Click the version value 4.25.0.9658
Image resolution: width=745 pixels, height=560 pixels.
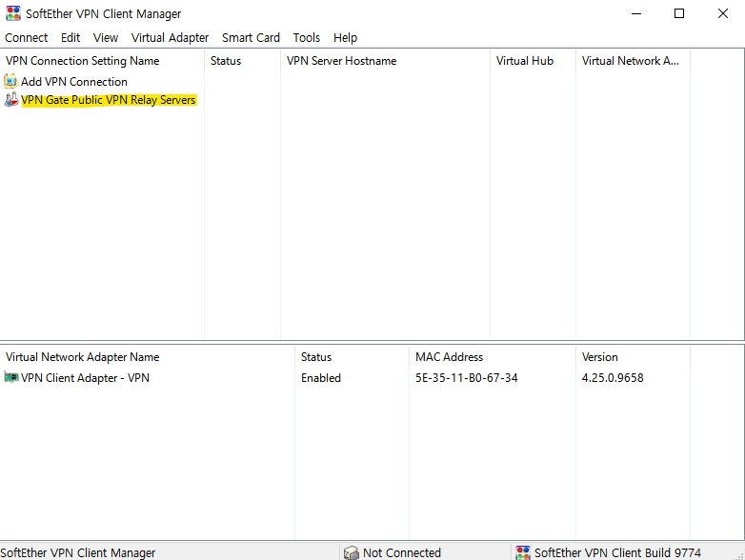click(613, 377)
